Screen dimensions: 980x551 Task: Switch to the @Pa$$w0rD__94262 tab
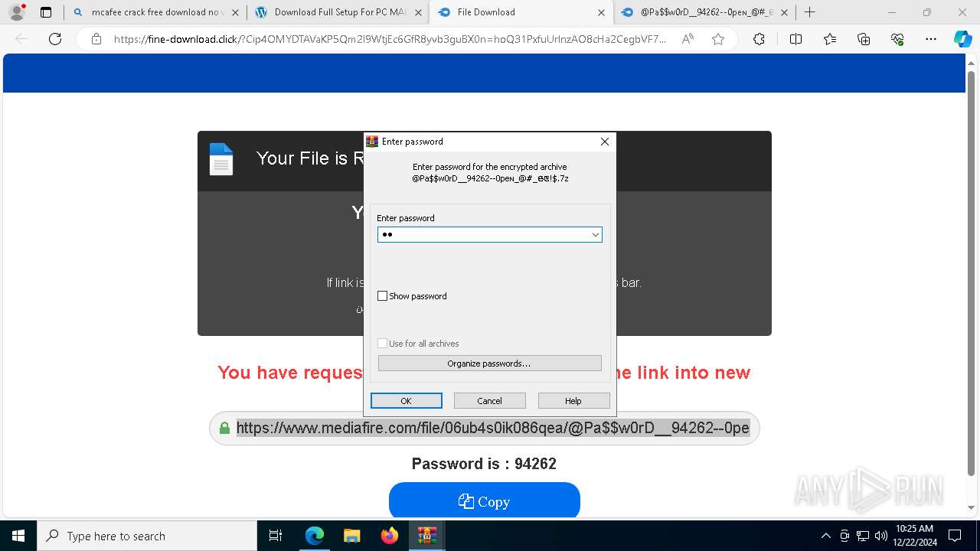point(704,12)
